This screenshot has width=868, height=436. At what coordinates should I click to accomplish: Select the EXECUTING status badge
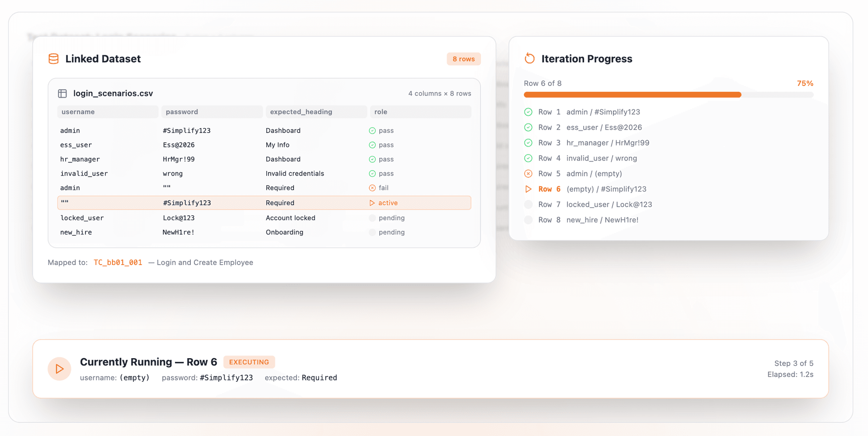[x=249, y=362]
